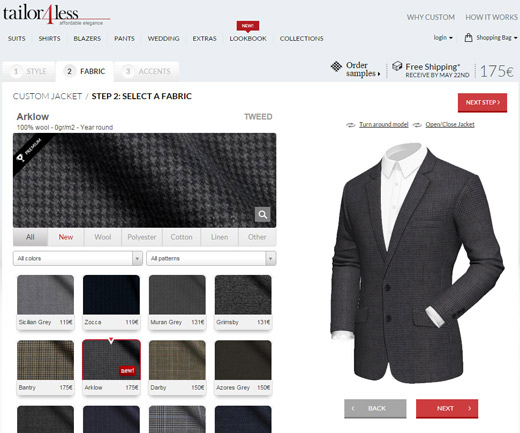Filter fabrics by Other
The width and height of the screenshot is (520, 433).
257,237
